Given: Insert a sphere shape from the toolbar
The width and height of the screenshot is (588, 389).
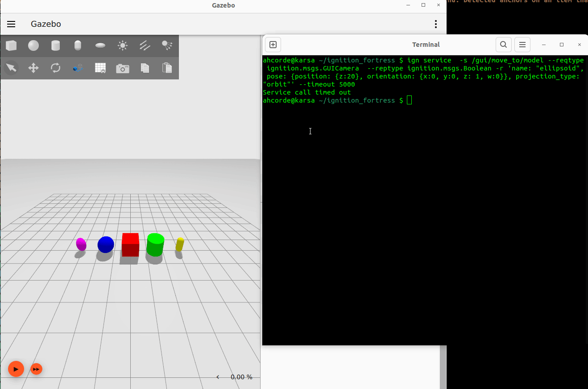Looking at the screenshot, I should click(33, 46).
